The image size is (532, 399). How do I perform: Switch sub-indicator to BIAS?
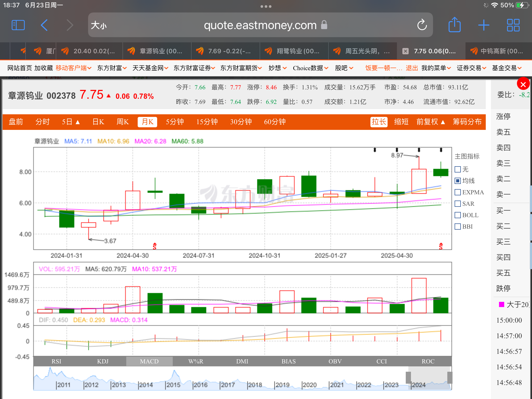289,361
